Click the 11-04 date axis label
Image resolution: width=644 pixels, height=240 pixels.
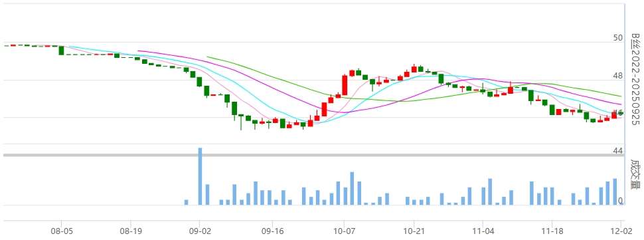(x=483, y=231)
